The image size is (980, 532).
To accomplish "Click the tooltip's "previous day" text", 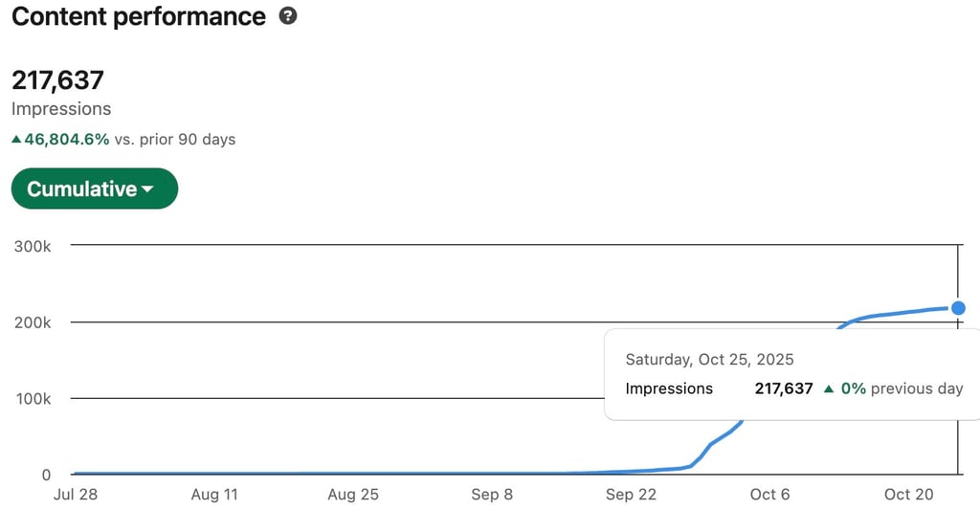I will point(916,388).
